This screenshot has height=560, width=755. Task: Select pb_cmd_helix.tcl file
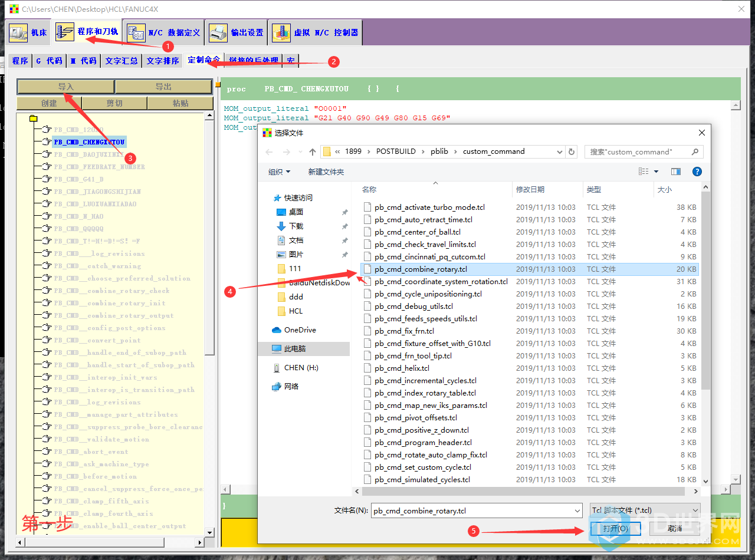[x=402, y=368]
